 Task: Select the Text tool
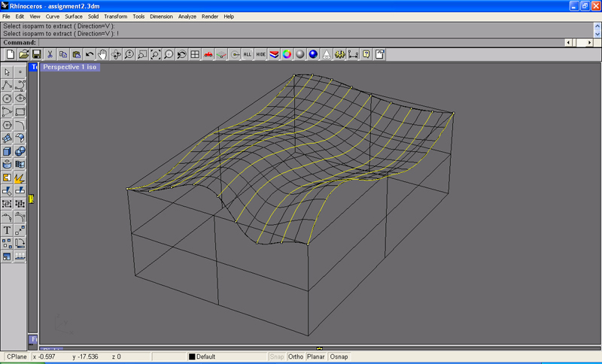pos(7,230)
